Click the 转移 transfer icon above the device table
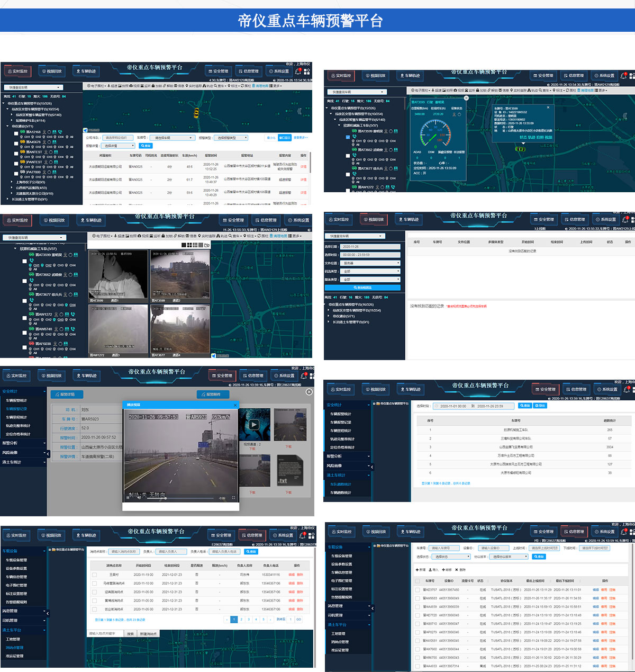Image resolution: width=635 pixels, height=672 pixels. coord(443,570)
